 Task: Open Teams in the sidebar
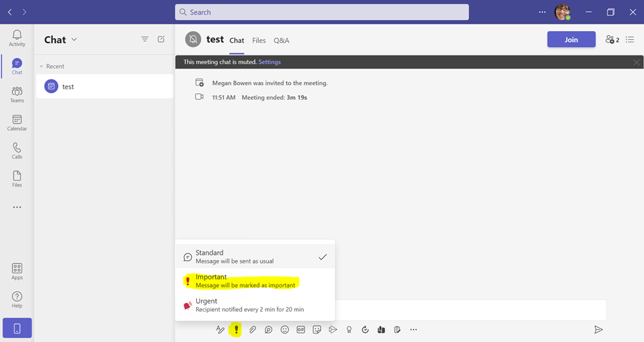17,94
